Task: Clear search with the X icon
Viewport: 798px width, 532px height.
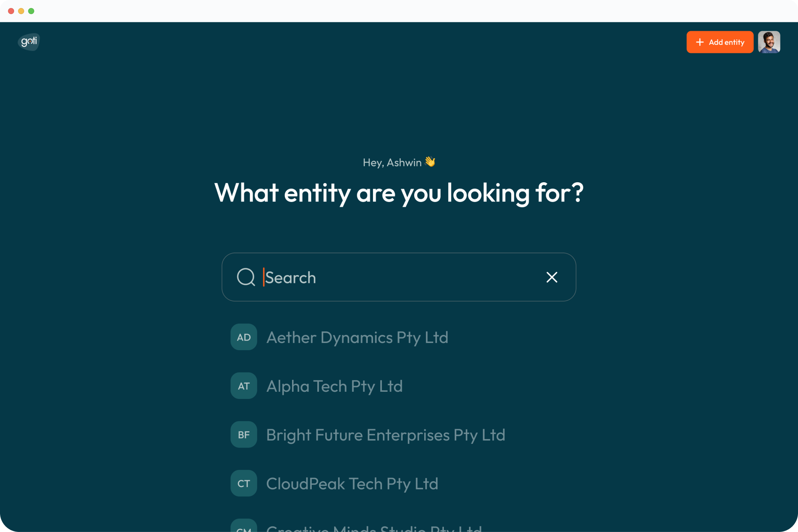Action: tap(552, 277)
